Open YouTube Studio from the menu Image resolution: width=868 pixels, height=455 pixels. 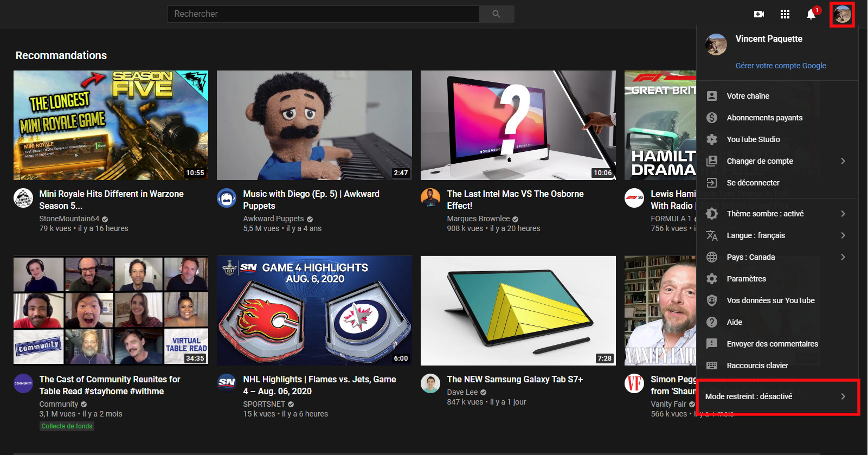point(777,139)
